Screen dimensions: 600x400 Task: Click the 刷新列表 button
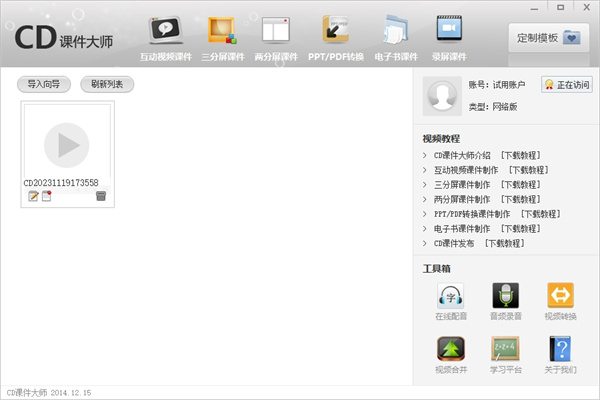(x=107, y=84)
